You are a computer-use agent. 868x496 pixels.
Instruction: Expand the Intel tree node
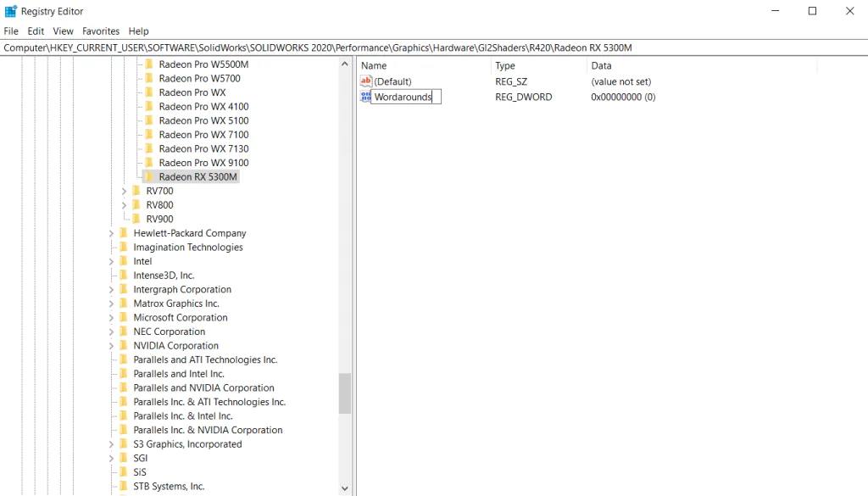(x=111, y=261)
